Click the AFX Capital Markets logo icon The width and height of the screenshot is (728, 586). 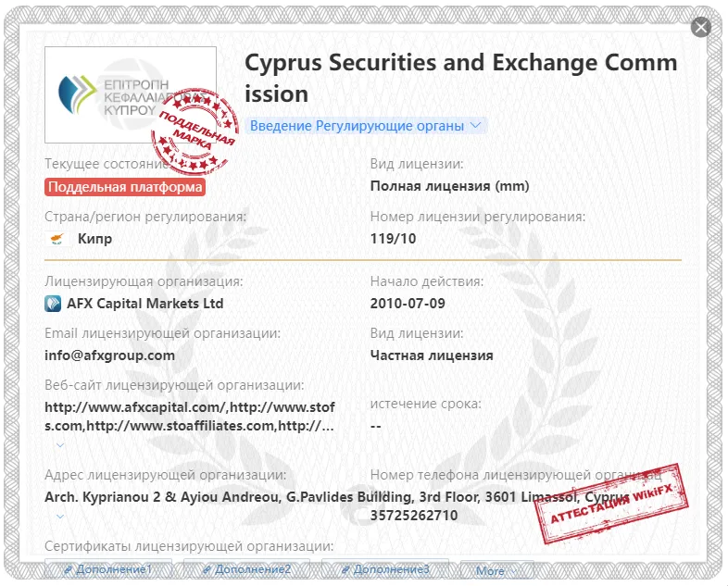pyautogui.click(x=53, y=304)
